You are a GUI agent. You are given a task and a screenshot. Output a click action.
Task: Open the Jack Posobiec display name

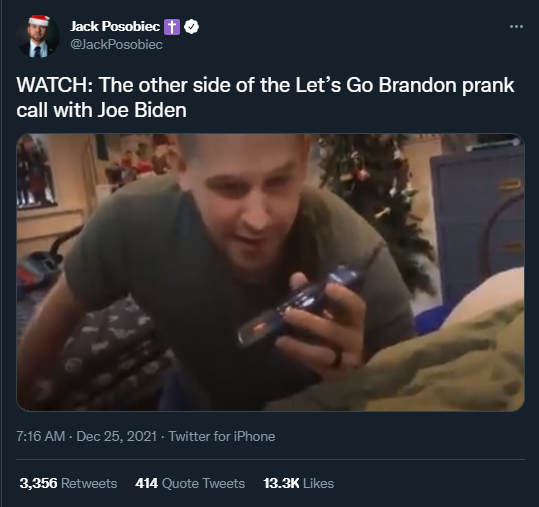point(115,26)
